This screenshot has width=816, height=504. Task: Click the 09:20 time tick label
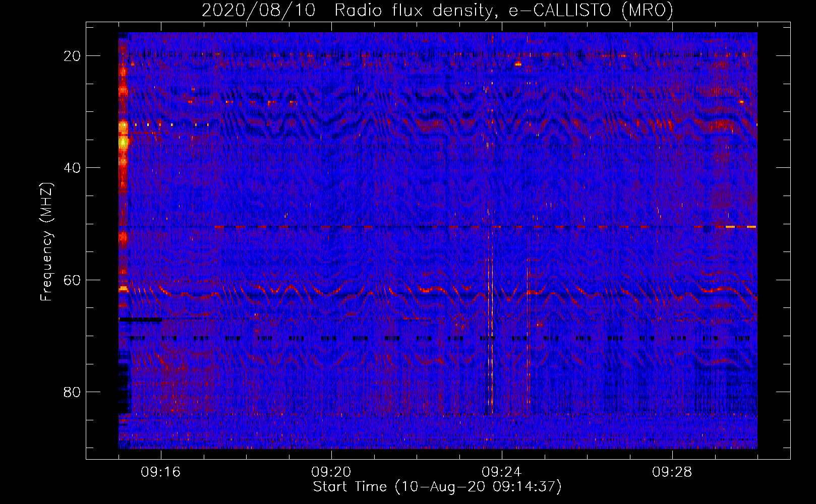(331, 472)
